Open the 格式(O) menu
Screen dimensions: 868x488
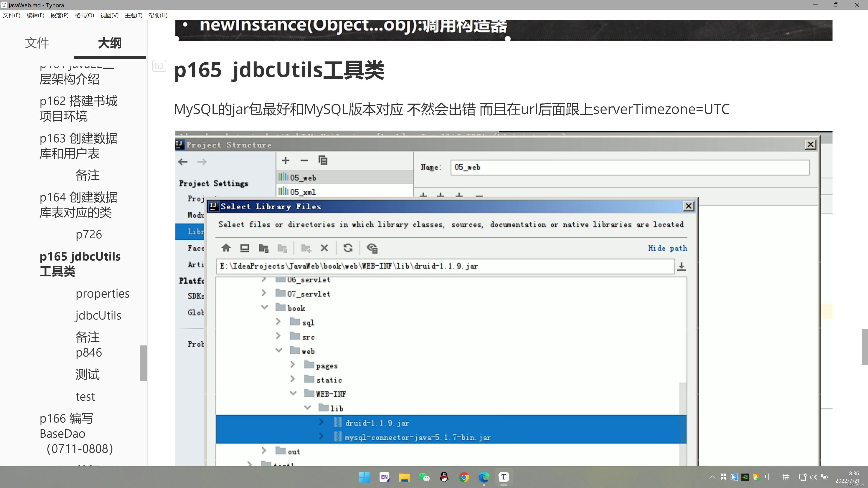84,15
